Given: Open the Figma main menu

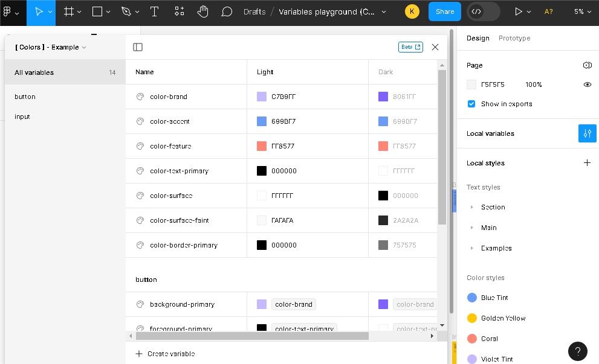Looking at the screenshot, I should coord(10,11).
